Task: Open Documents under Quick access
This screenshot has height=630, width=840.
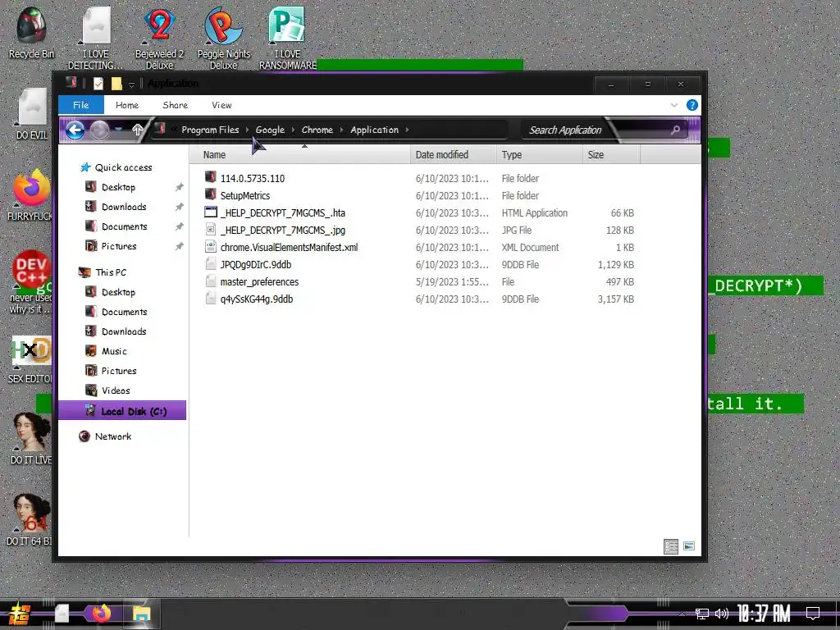Action: coord(124,226)
